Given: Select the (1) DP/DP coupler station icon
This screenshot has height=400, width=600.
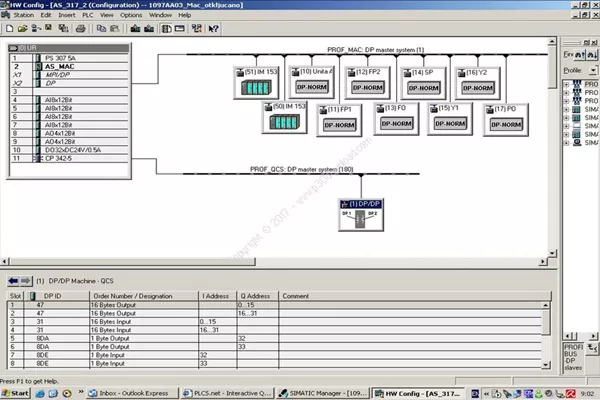Looking at the screenshot, I should point(359,214).
